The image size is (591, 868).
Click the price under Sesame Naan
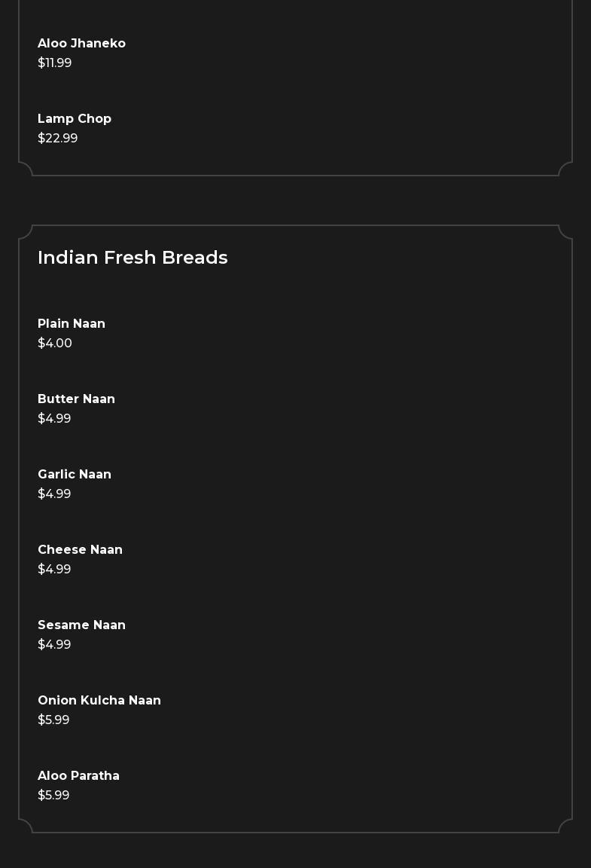click(54, 645)
